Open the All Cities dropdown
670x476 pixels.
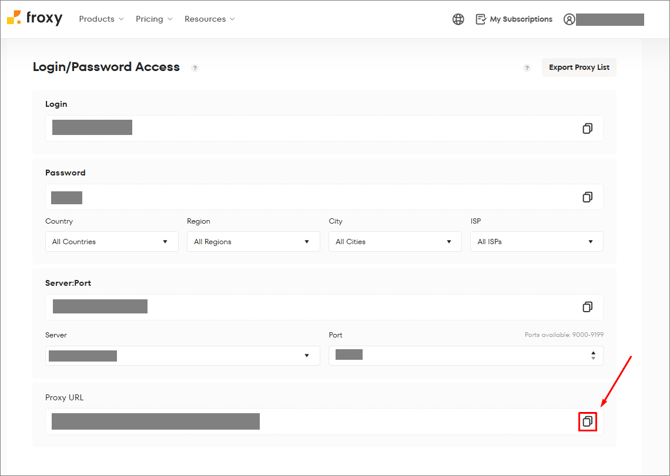395,241
